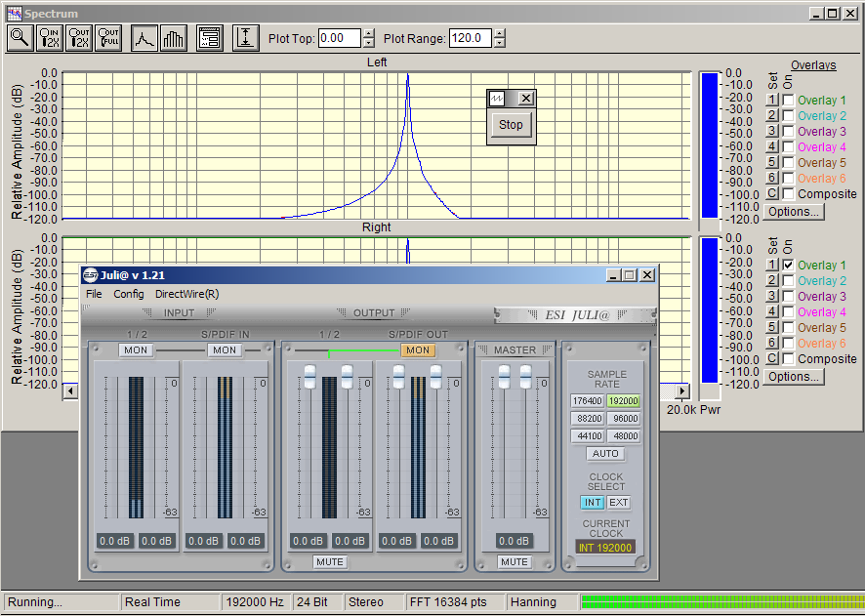Select the 96000 sample rate button
Screen dimensions: 865x616
623,418
